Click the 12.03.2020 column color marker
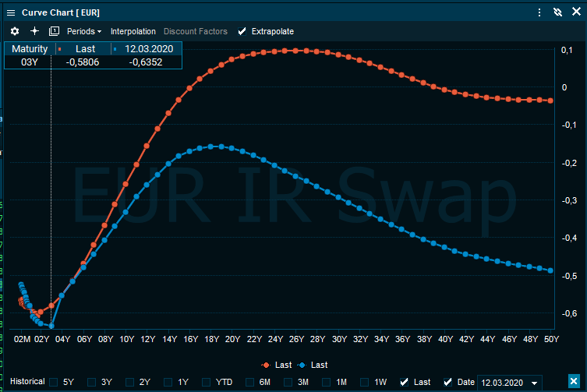The image size is (587, 392). point(115,49)
